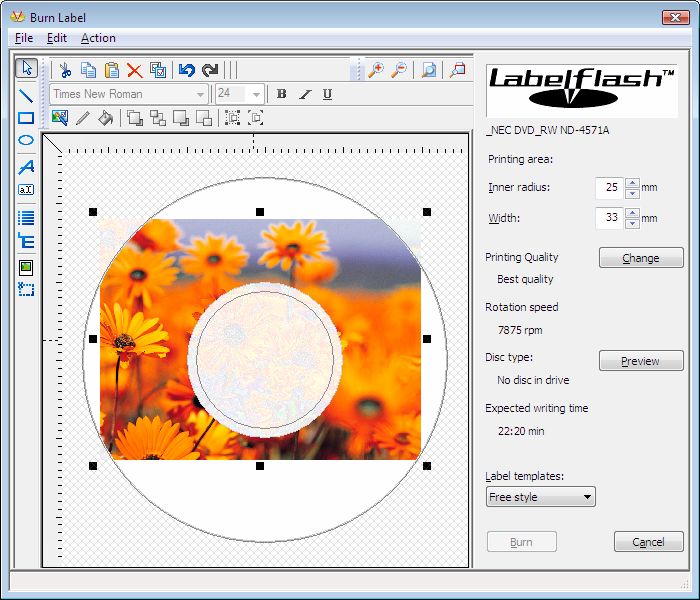Click the bring-forward icon

point(181,118)
